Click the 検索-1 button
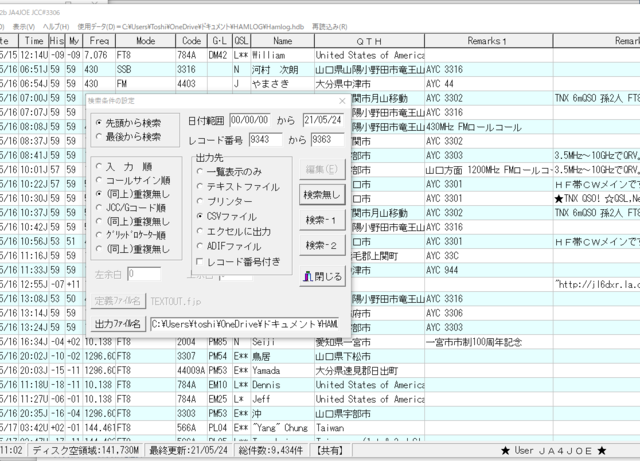Viewport: 640px width, 461px height. tap(322, 220)
